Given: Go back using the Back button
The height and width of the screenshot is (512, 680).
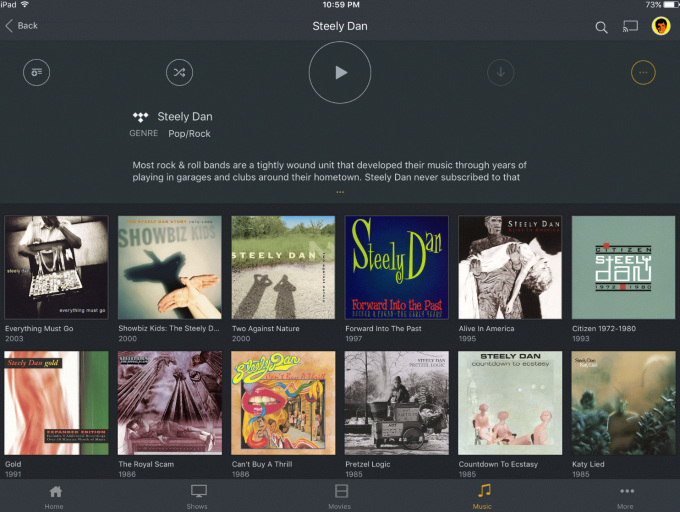Looking at the screenshot, I should click(x=22, y=25).
